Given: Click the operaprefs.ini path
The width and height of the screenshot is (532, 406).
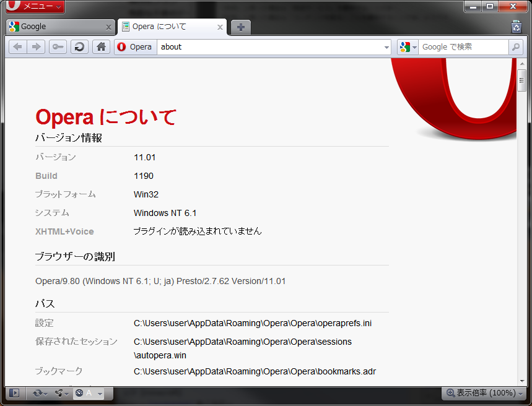Looking at the screenshot, I should pos(253,323).
